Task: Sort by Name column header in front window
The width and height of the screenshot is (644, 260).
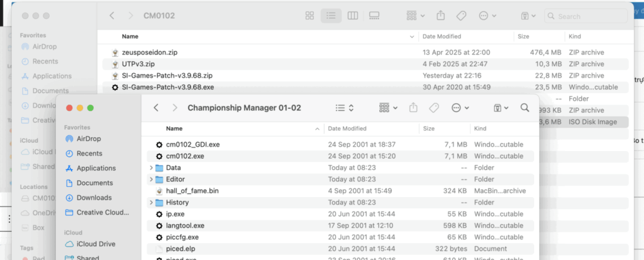Action: click(x=174, y=128)
